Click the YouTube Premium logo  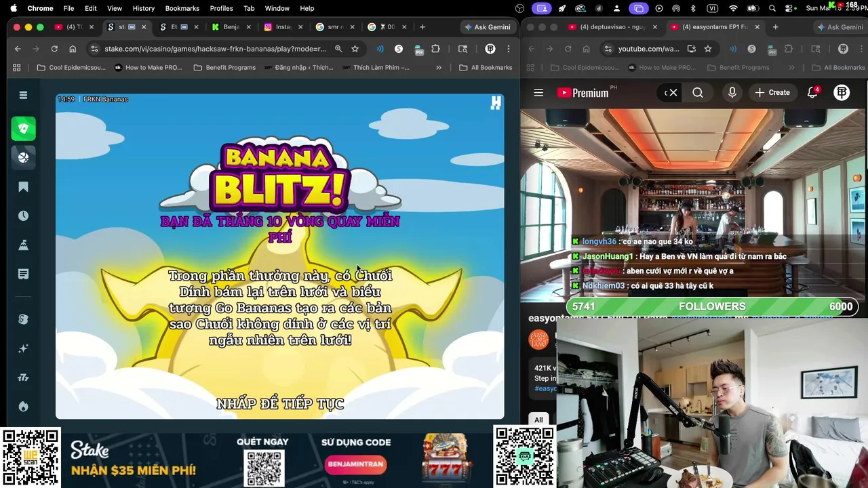pos(583,93)
